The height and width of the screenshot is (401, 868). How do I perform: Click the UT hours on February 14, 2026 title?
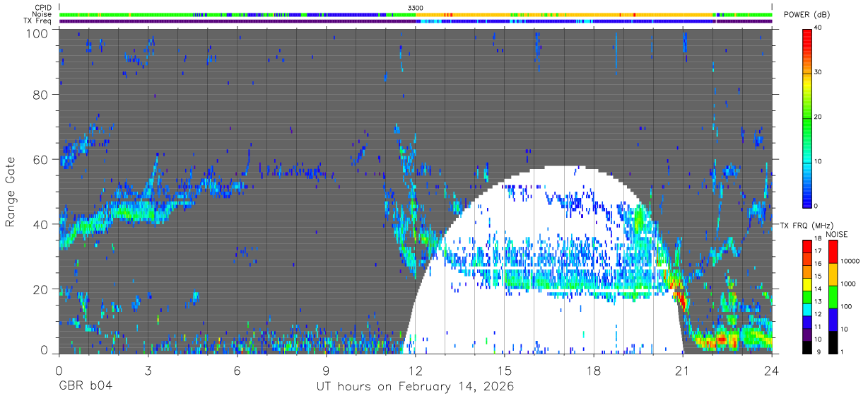pyautogui.click(x=414, y=388)
